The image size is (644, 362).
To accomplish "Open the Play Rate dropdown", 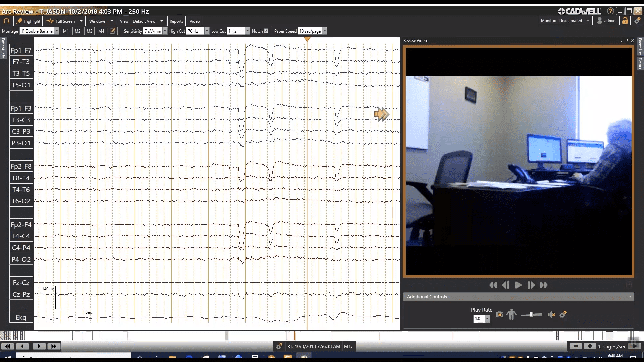I will pos(487,319).
